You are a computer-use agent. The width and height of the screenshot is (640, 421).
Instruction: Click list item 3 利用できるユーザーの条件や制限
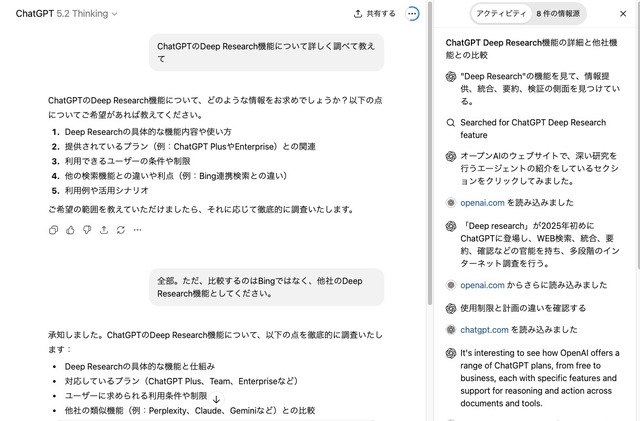click(127, 161)
